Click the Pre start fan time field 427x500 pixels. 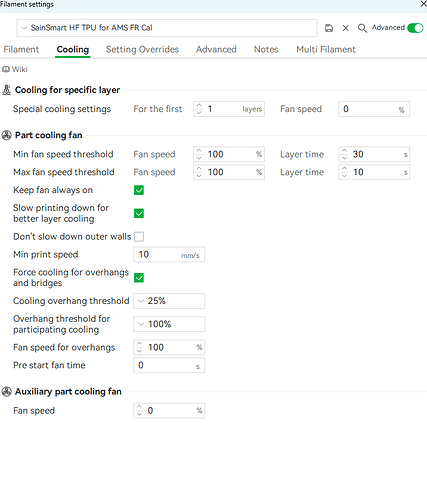point(169,365)
